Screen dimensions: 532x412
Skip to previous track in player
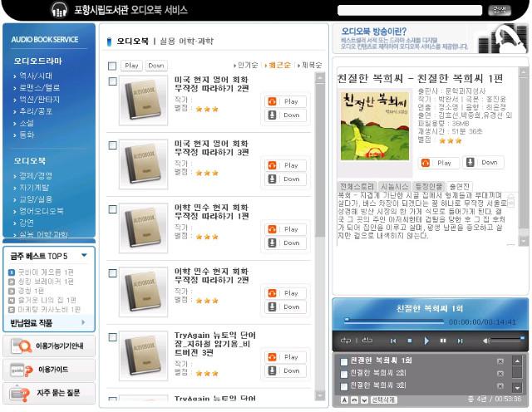(393, 341)
